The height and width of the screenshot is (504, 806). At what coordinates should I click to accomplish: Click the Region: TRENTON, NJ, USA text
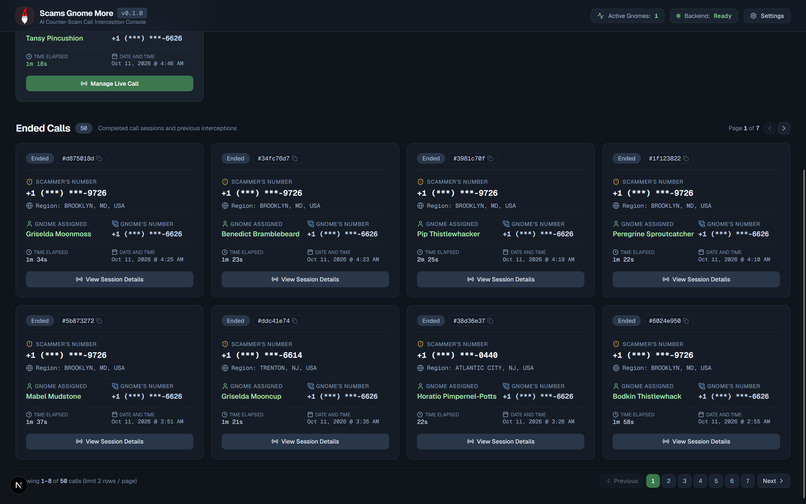coord(273,368)
